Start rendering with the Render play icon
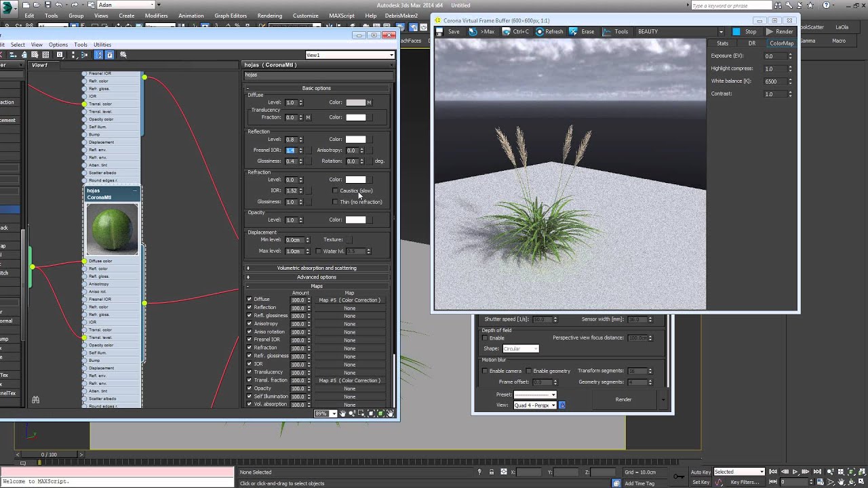The width and height of the screenshot is (868, 488). pos(770,31)
